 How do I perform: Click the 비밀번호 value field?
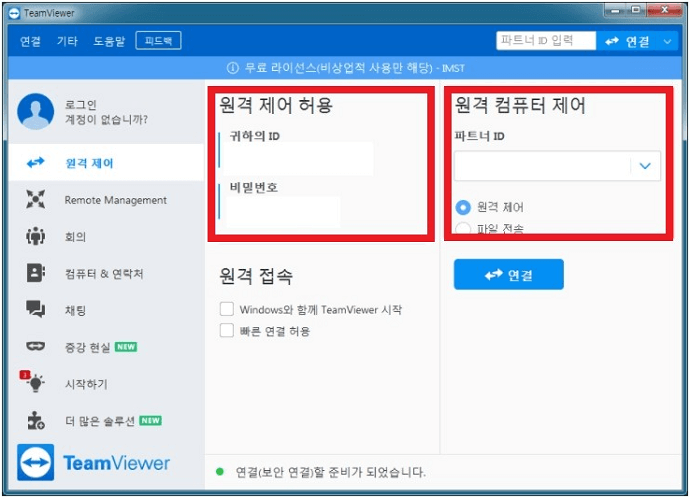coord(282,211)
